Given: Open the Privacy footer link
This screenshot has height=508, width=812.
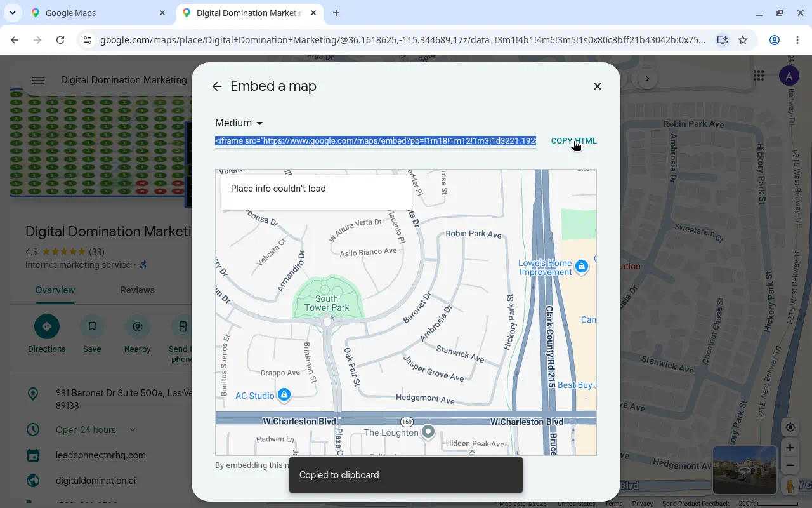Looking at the screenshot, I should [x=642, y=504].
